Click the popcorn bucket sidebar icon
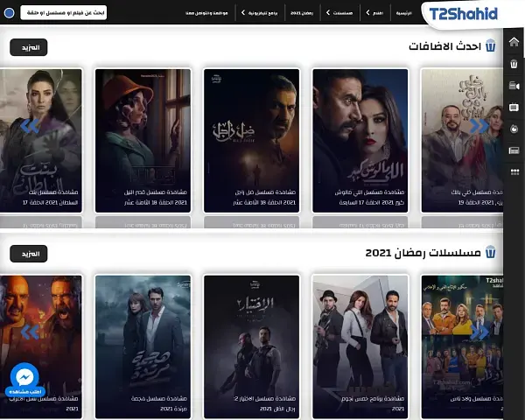Viewport: 525px width, 420px height. (x=514, y=64)
